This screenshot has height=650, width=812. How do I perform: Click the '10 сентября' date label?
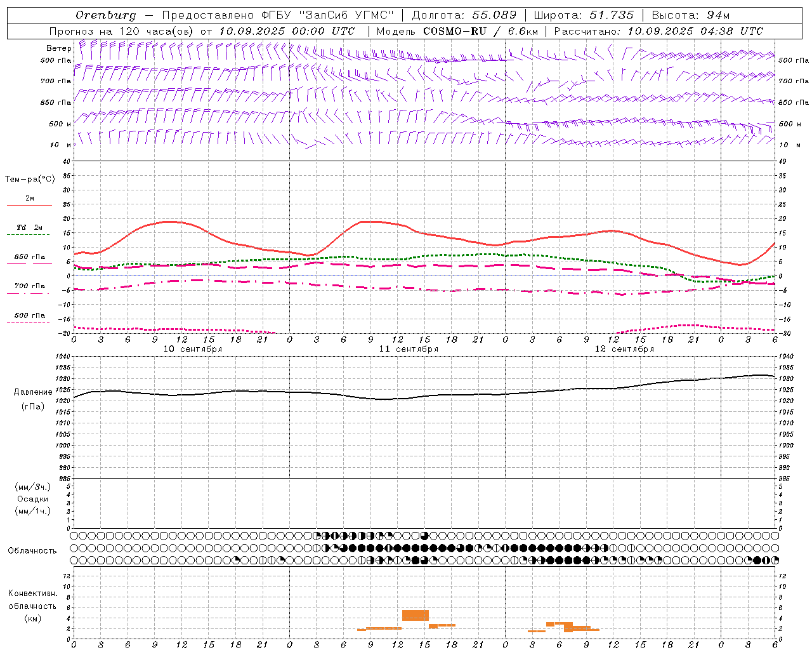pos(193,349)
